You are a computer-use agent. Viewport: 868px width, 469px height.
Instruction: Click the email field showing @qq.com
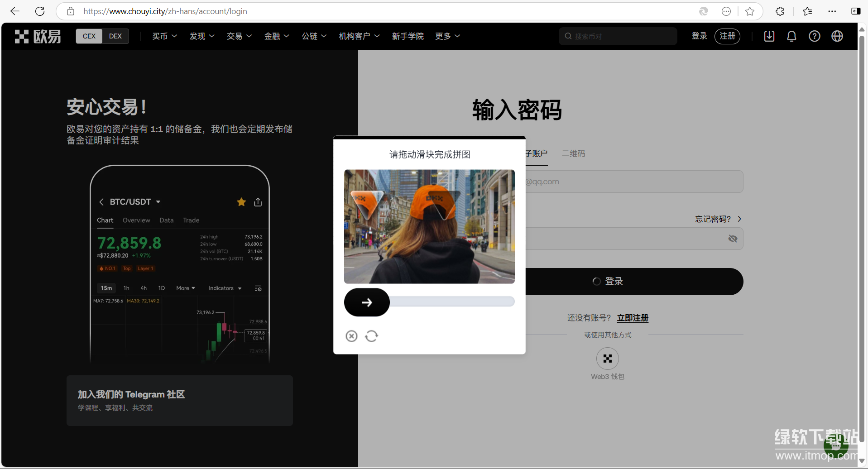tap(634, 182)
